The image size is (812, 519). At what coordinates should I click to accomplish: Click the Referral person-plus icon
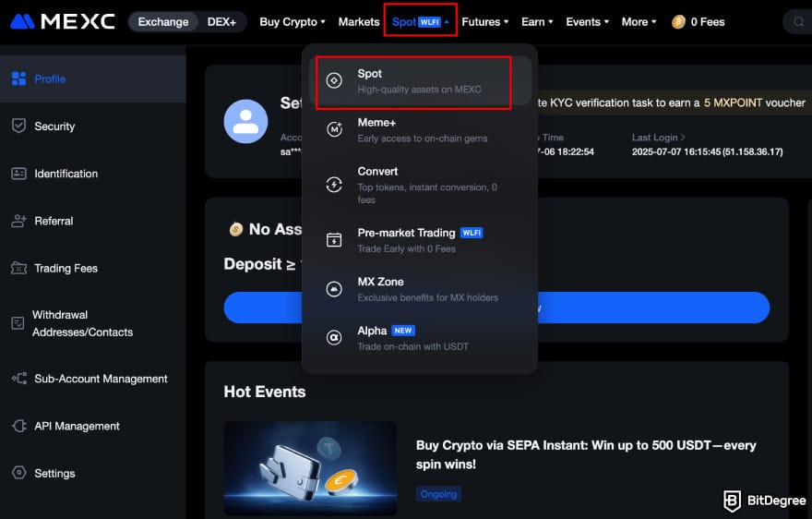18,221
